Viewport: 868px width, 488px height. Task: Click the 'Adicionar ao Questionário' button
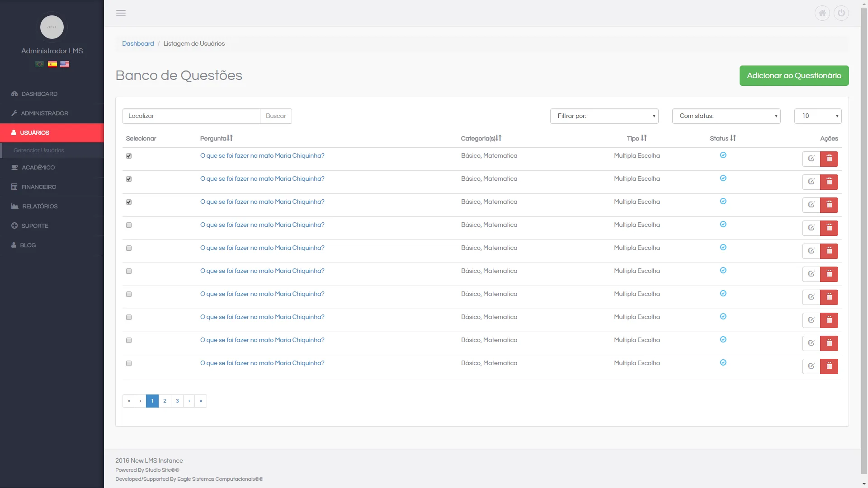(794, 75)
